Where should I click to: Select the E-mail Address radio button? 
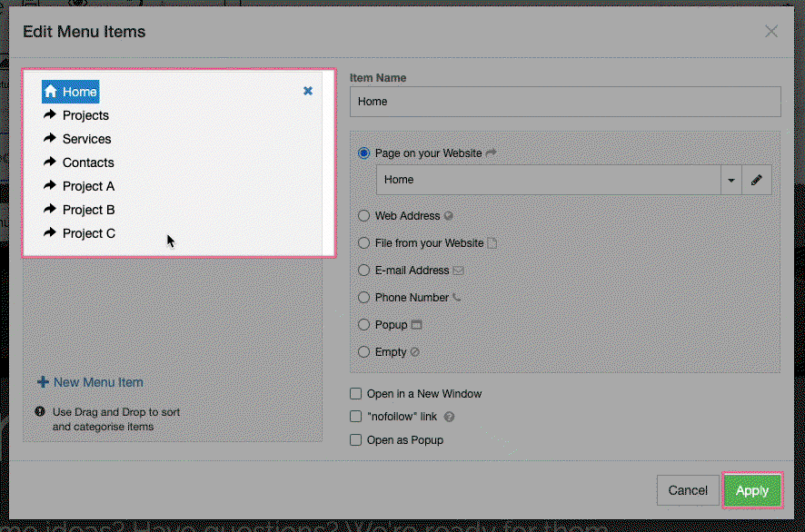coord(363,270)
